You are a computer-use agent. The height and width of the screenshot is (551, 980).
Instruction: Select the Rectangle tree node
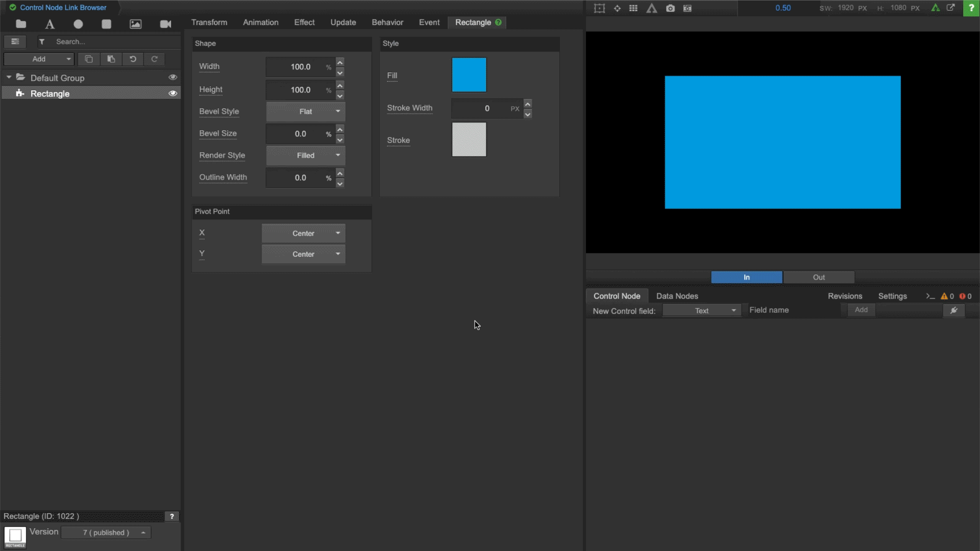click(x=91, y=93)
